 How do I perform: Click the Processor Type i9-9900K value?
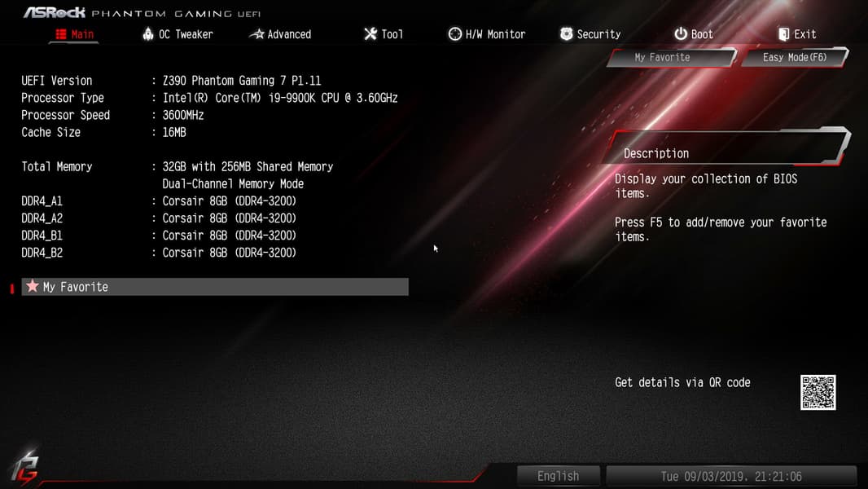pyautogui.click(x=279, y=98)
